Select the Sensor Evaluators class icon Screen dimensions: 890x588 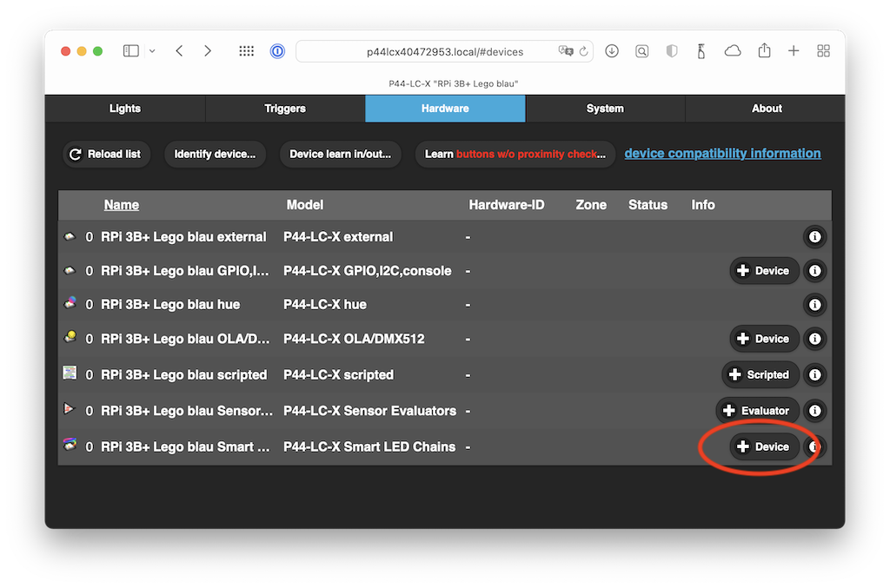70,410
